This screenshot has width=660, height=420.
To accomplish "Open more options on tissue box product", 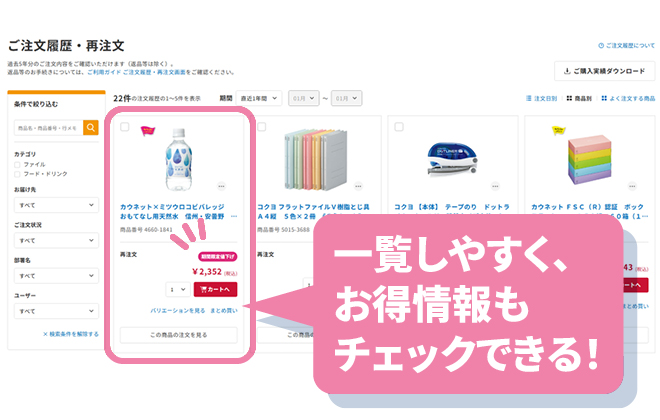I will pos(631,186).
